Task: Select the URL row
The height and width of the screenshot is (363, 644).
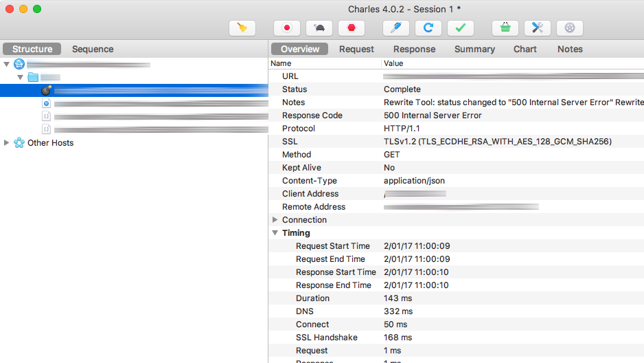Action: pos(457,76)
